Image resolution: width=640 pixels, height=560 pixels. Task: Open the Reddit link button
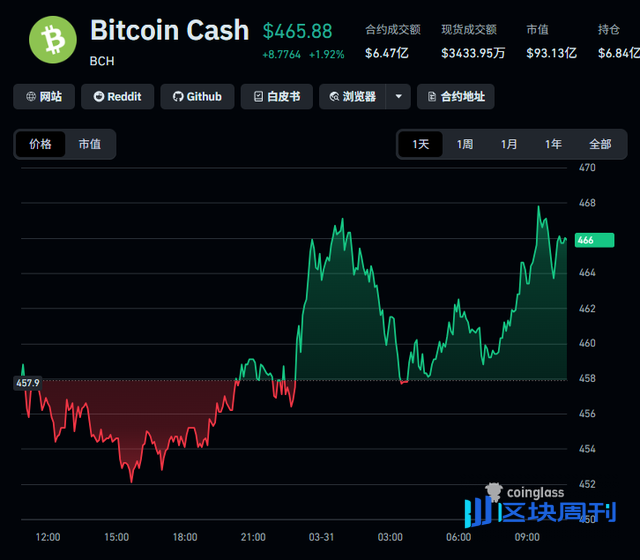tap(118, 97)
